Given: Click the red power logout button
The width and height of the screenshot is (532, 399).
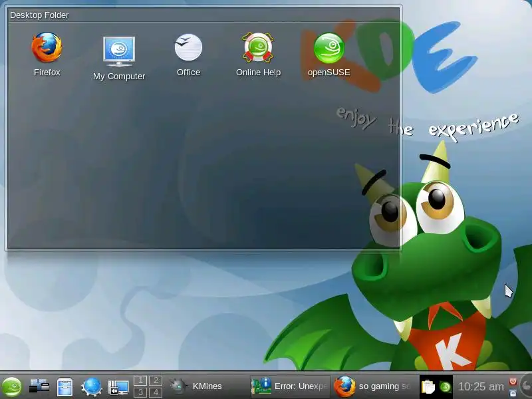Looking at the screenshot, I should (513, 381).
